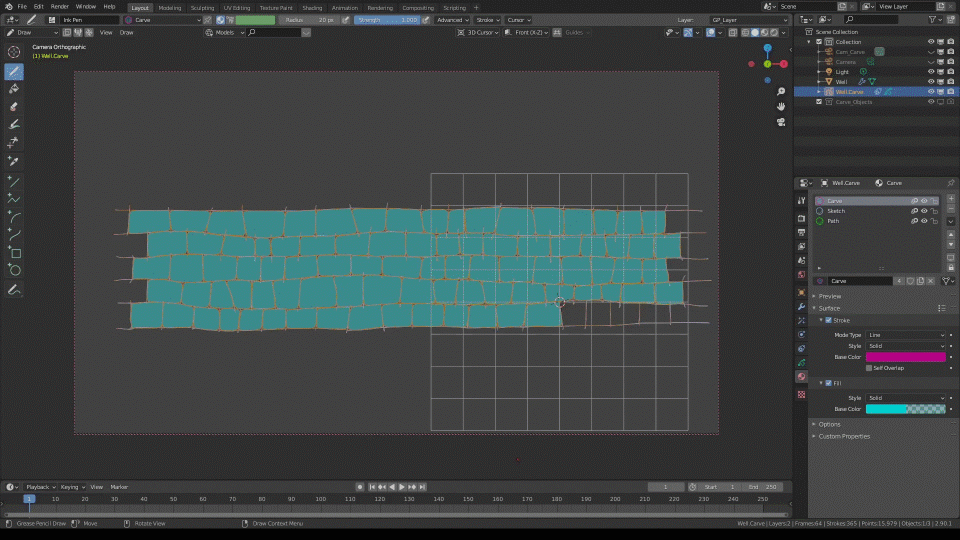Select the Draw tool in the toolbar

pyautogui.click(x=14, y=72)
